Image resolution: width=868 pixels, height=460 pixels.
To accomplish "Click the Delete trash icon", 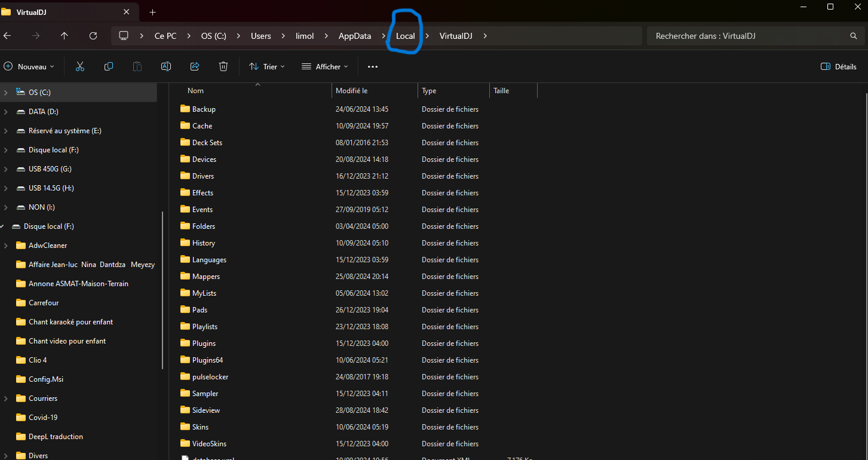I will point(223,67).
